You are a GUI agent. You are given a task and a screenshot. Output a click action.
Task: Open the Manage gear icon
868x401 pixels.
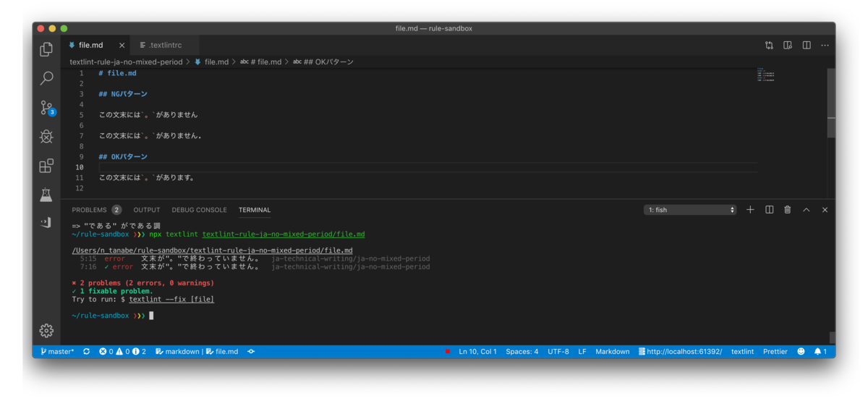click(x=46, y=331)
